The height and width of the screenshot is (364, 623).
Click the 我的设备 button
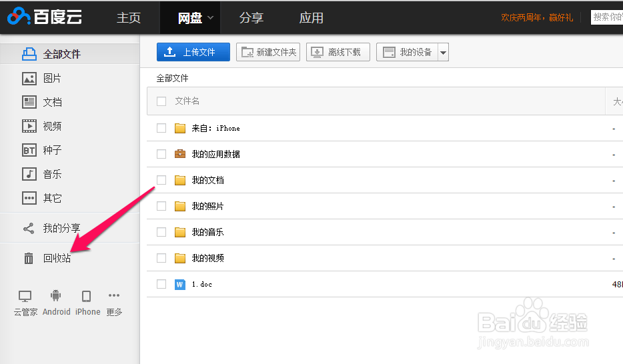pyautogui.click(x=408, y=52)
